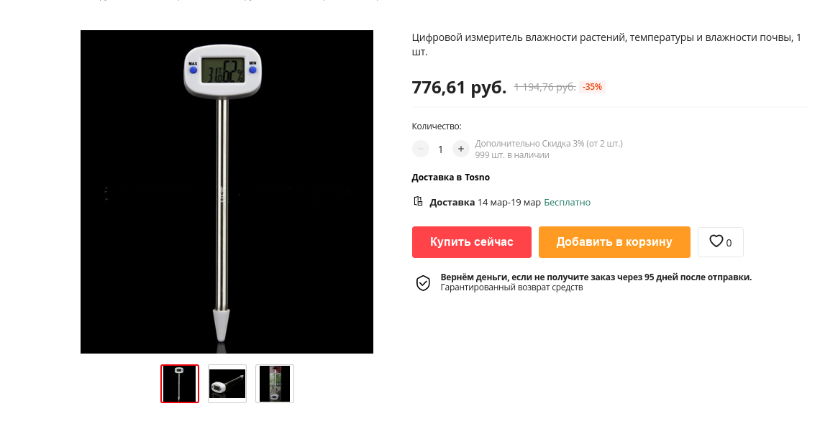Click the extra 3% discount note
The width and height of the screenshot is (820, 424).
pyautogui.click(x=549, y=143)
